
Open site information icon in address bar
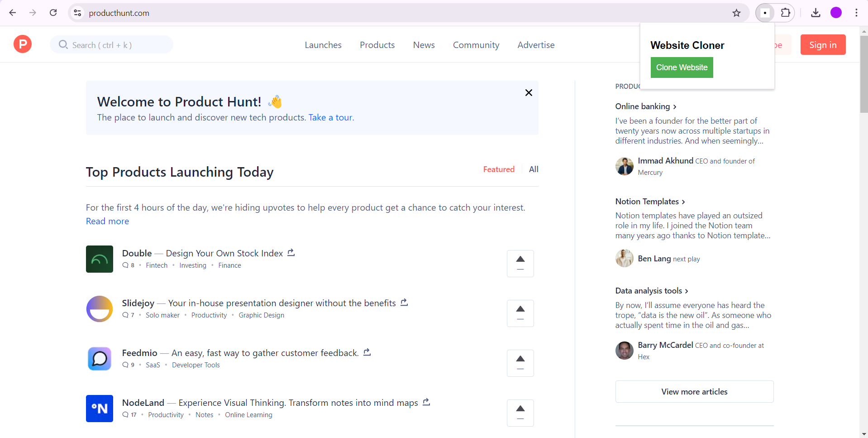coord(78,13)
